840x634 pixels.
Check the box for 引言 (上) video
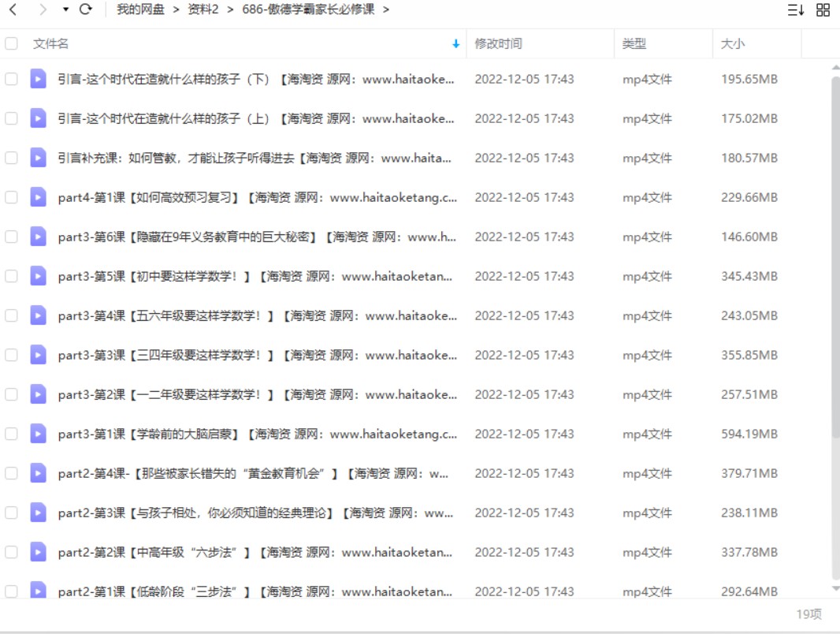coord(11,118)
